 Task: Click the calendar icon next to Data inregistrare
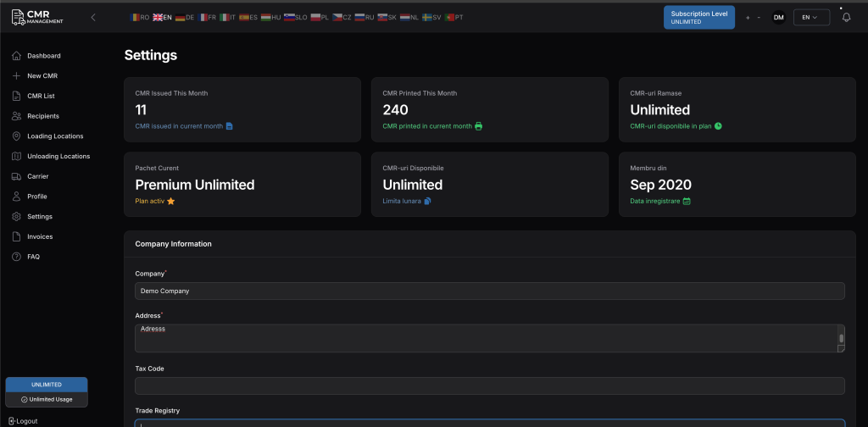687,202
